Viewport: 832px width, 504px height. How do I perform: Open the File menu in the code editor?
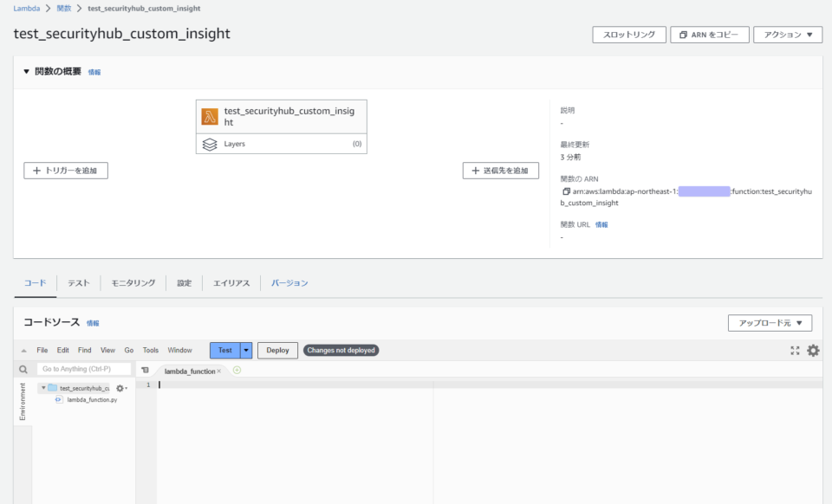click(x=42, y=351)
